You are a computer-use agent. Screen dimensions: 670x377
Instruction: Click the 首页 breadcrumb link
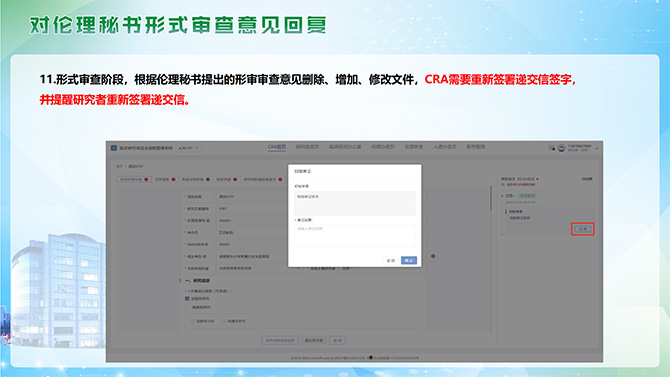click(119, 166)
